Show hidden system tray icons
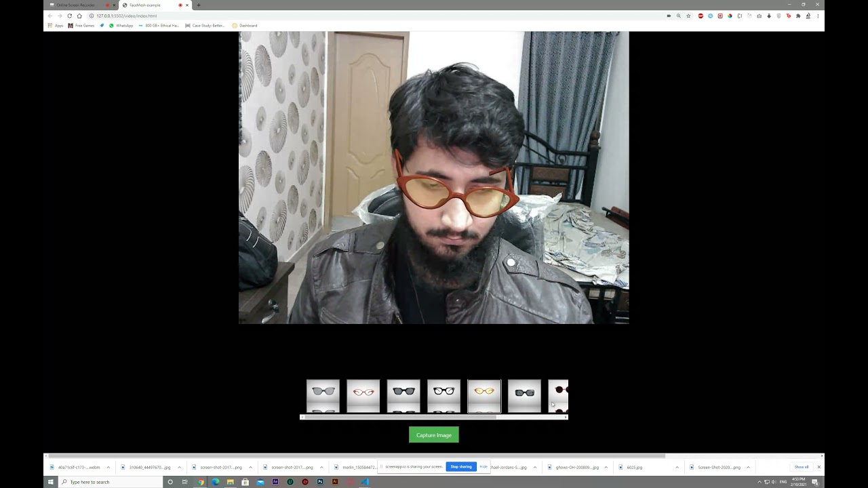 [759, 482]
